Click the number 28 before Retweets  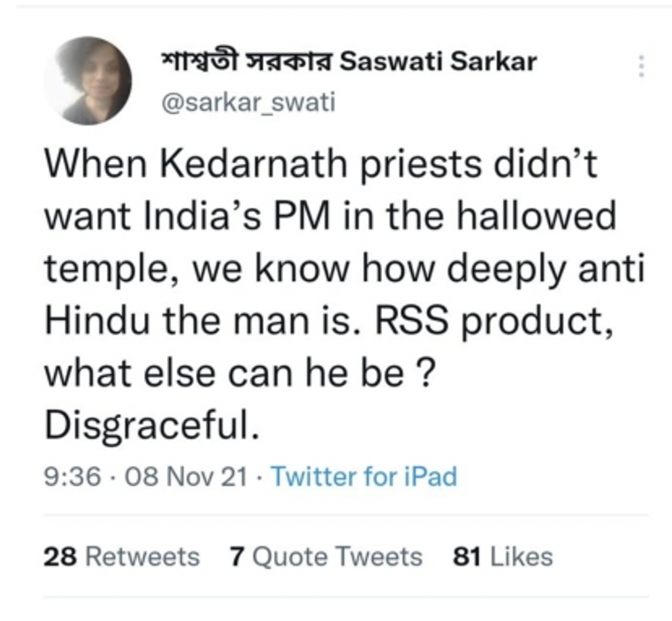click(60, 556)
